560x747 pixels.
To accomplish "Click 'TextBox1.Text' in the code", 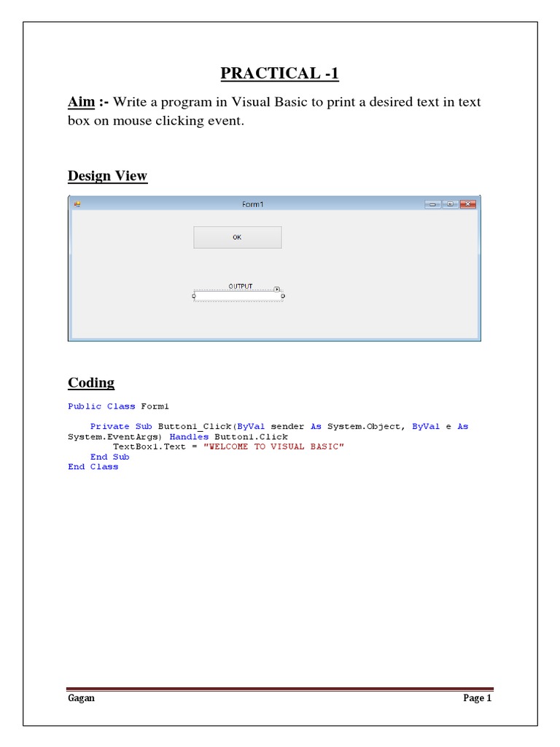I will [149, 447].
